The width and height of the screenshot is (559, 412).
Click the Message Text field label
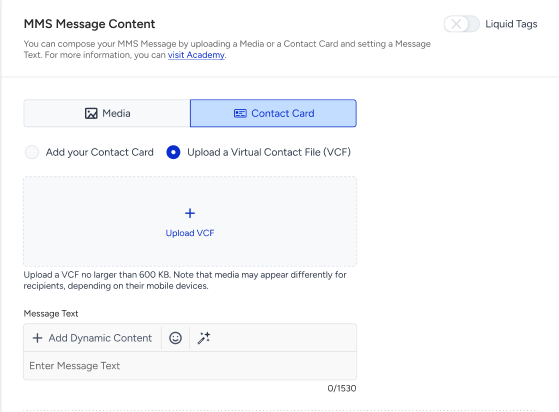click(x=51, y=314)
